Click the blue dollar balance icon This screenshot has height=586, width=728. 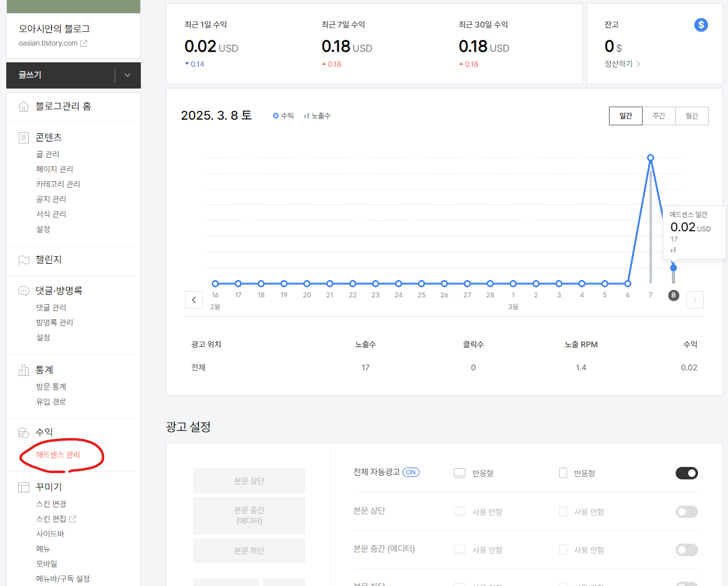[x=701, y=25]
